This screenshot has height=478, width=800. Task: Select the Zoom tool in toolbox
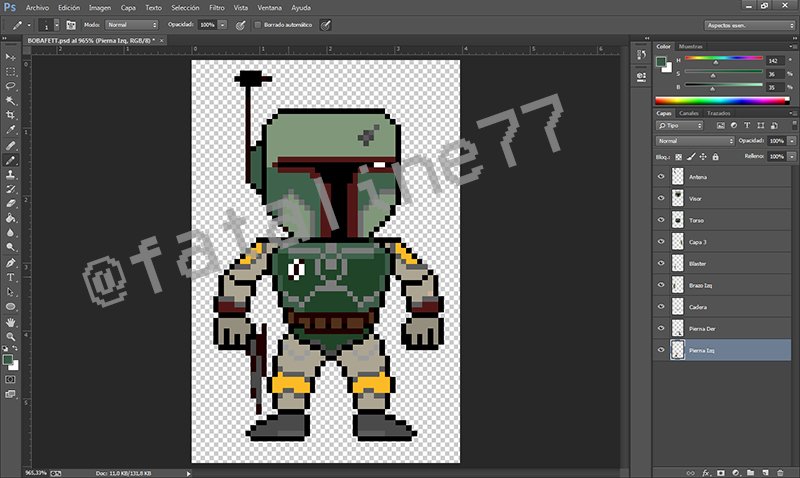10,337
